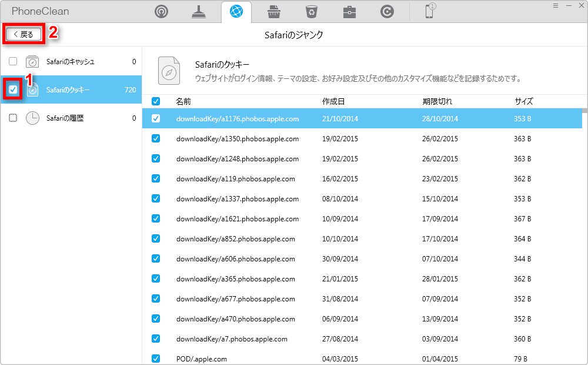The image size is (588, 365).
Task: Open the Privacy Clean shredder icon tab
Action: (274, 12)
